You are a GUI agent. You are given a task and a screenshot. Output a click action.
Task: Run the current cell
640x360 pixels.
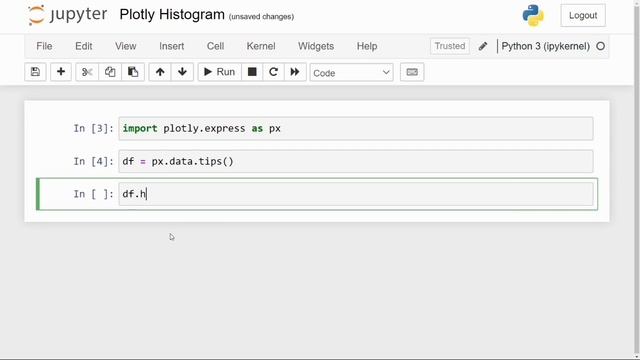coord(220,72)
